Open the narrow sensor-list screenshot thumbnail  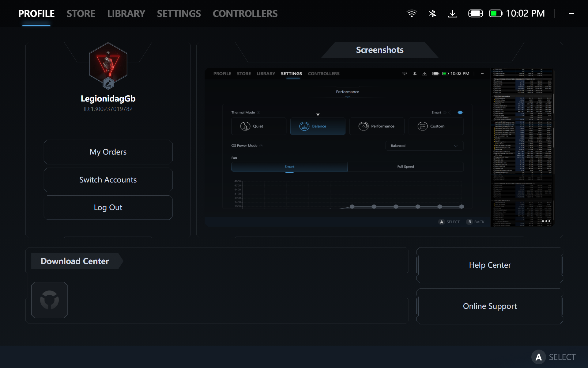point(523,147)
